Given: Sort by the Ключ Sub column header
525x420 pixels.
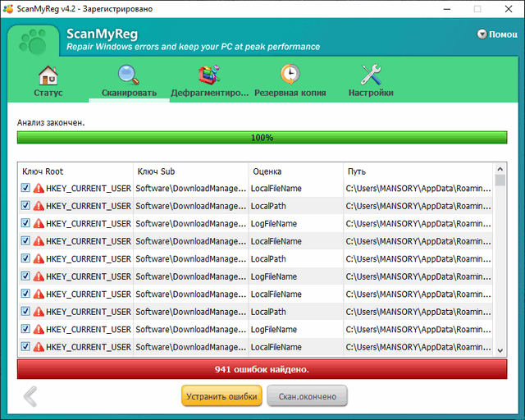Looking at the screenshot, I should (190, 171).
